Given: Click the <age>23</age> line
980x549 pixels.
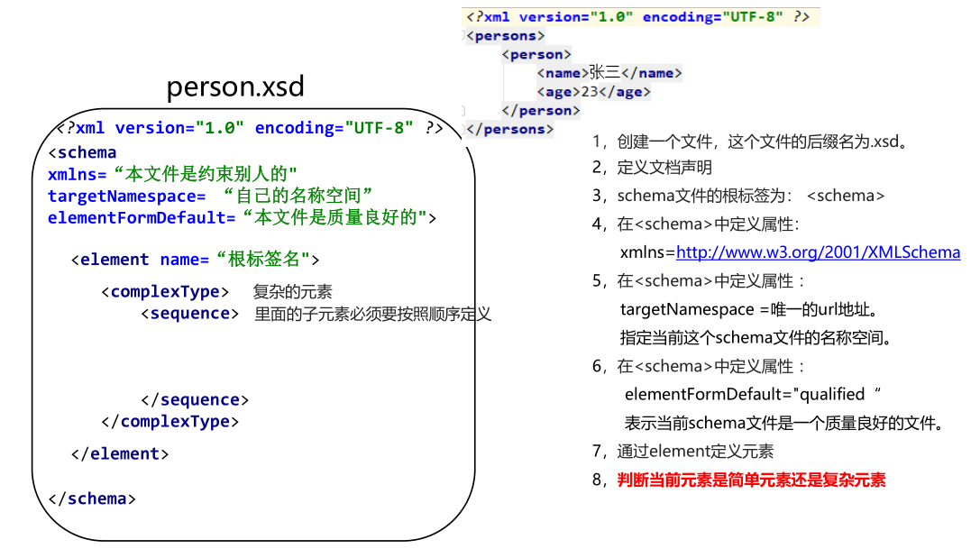Looking at the screenshot, I should (593, 92).
